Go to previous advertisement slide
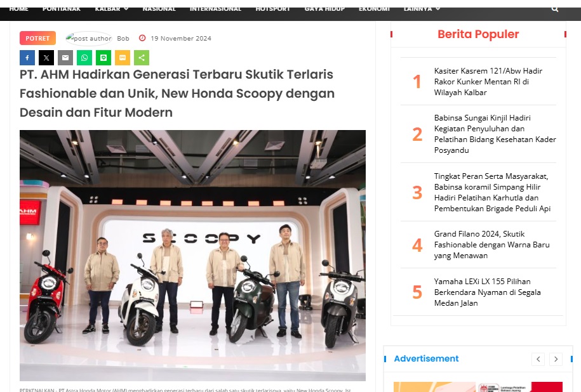The image size is (581, 392). tap(538, 358)
